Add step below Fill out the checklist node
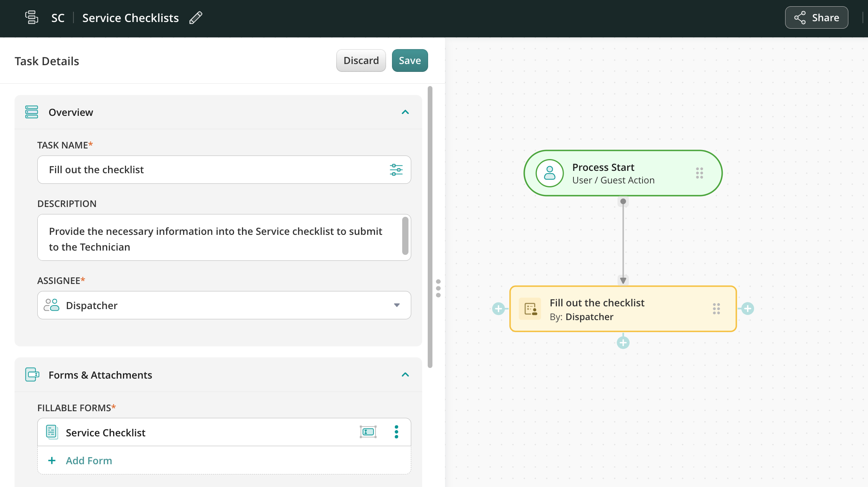868x487 pixels. tap(623, 343)
